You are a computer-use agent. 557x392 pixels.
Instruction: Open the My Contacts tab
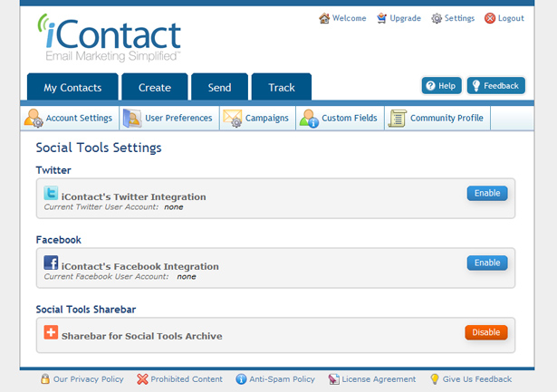click(72, 87)
